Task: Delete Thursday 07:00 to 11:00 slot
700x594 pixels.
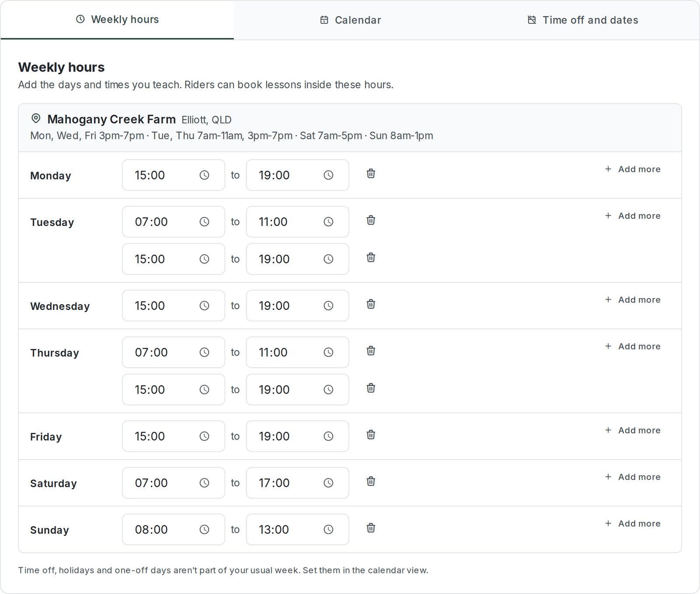Action: (371, 351)
